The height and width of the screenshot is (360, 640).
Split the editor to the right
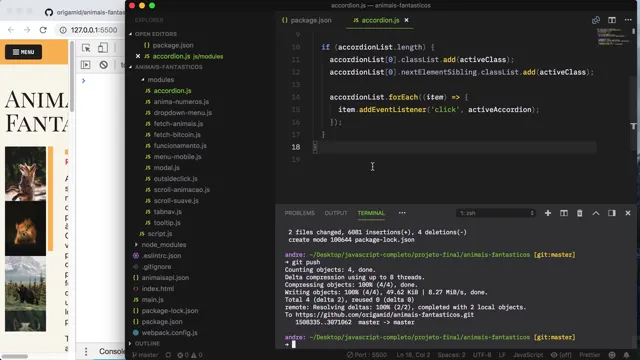tap(612, 20)
